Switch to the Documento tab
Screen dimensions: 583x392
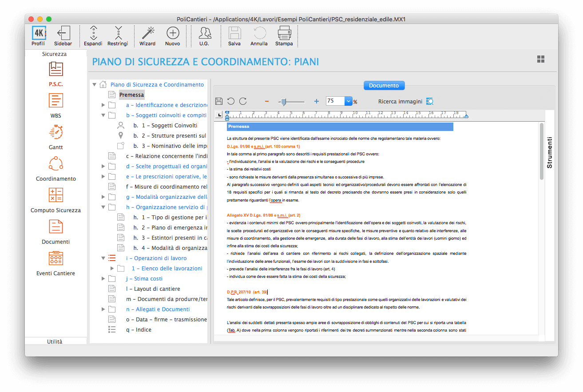point(384,86)
